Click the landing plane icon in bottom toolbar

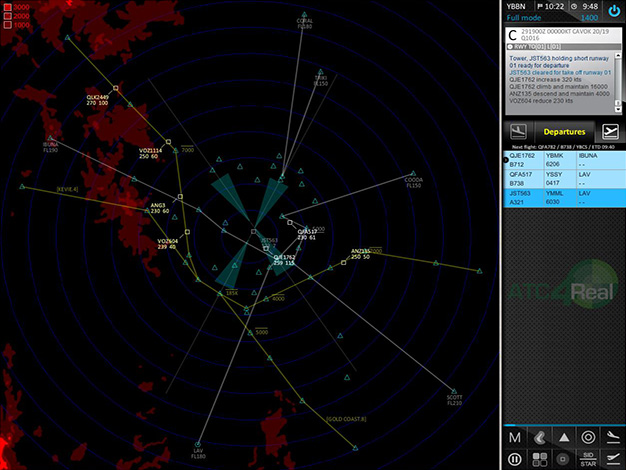coord(612,437)
